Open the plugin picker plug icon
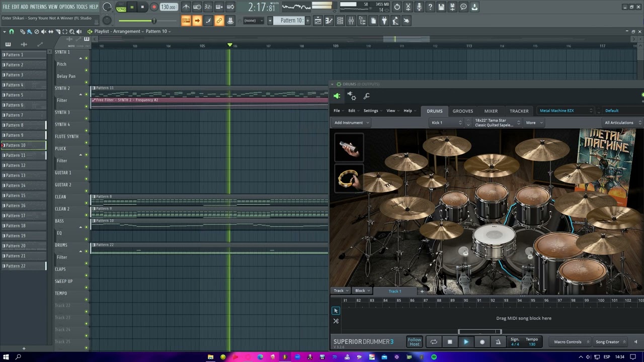 pyautogui.click(x=384, y=21)
